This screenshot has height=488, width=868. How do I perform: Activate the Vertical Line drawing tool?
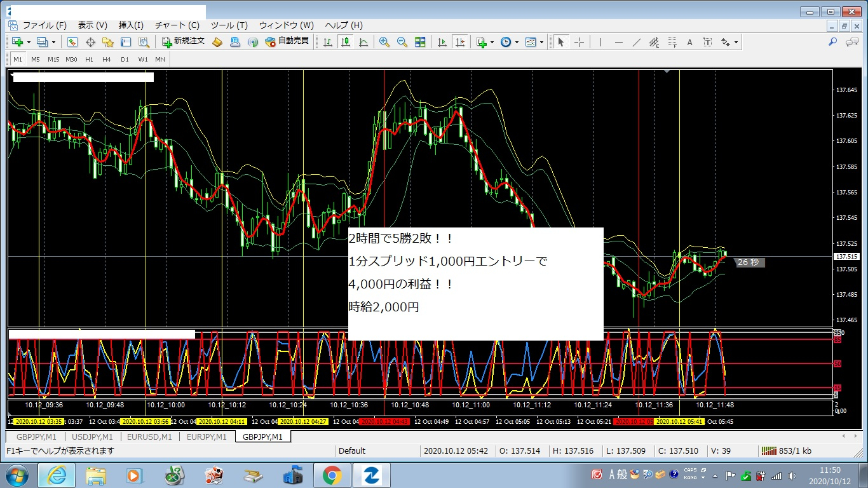click(x=600, y=41)
